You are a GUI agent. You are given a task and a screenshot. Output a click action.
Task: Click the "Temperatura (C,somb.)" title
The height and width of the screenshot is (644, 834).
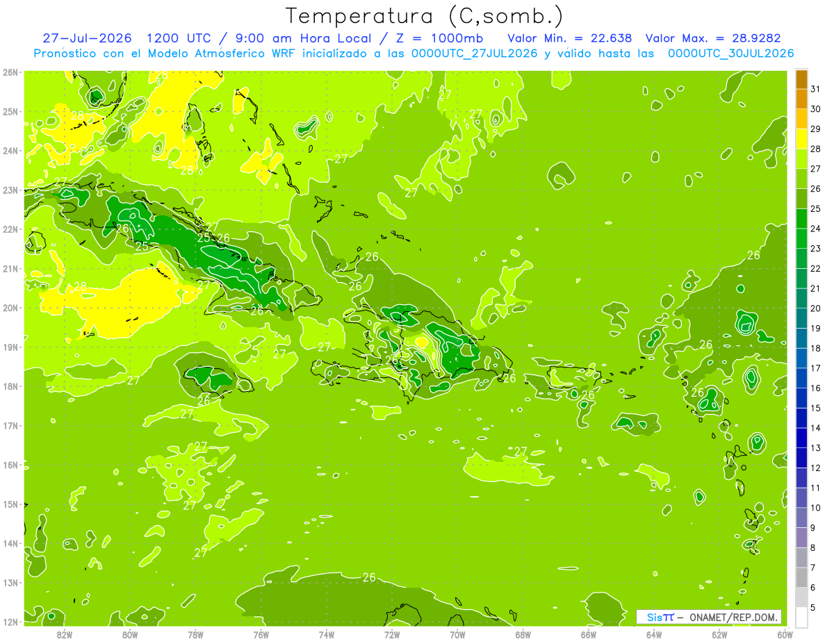point(424,15)
